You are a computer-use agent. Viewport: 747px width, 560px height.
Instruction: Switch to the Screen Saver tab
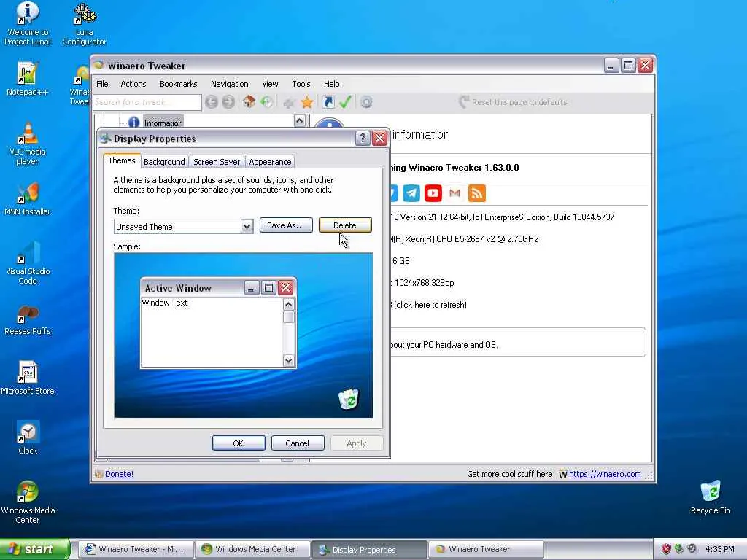[217, 162]
